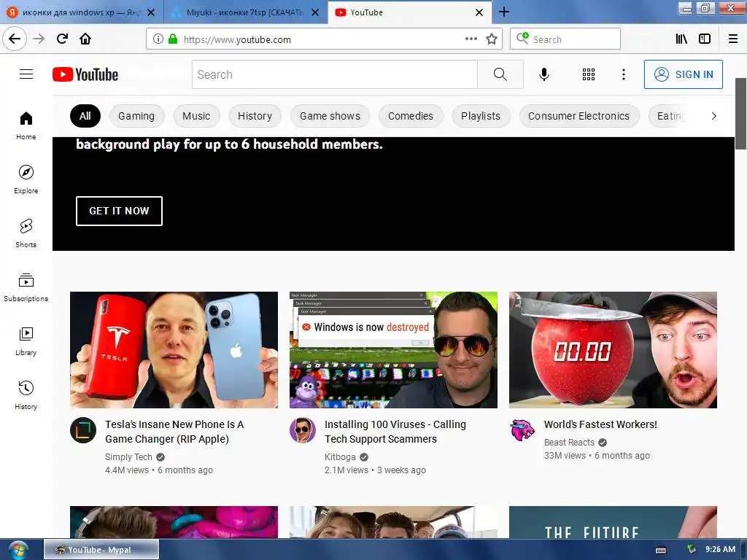Open on-screen keyboard tray icon
This screenshot has width=747, height=560.
[661, 550]
